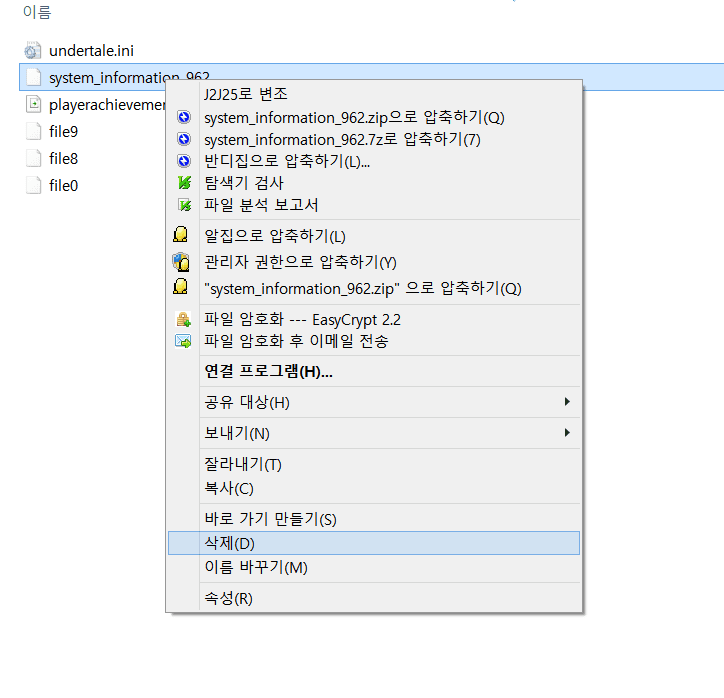Open 연결 프로그램(H)... dialog
Viewport: 724px width, 698px height.
(268, 371)
